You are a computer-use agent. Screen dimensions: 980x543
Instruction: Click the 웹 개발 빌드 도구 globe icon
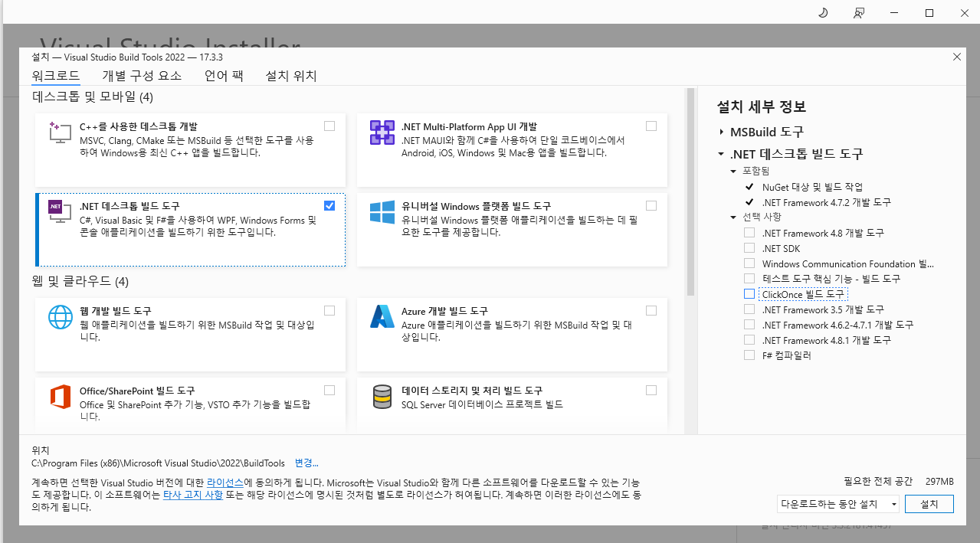tap(60, 317)
